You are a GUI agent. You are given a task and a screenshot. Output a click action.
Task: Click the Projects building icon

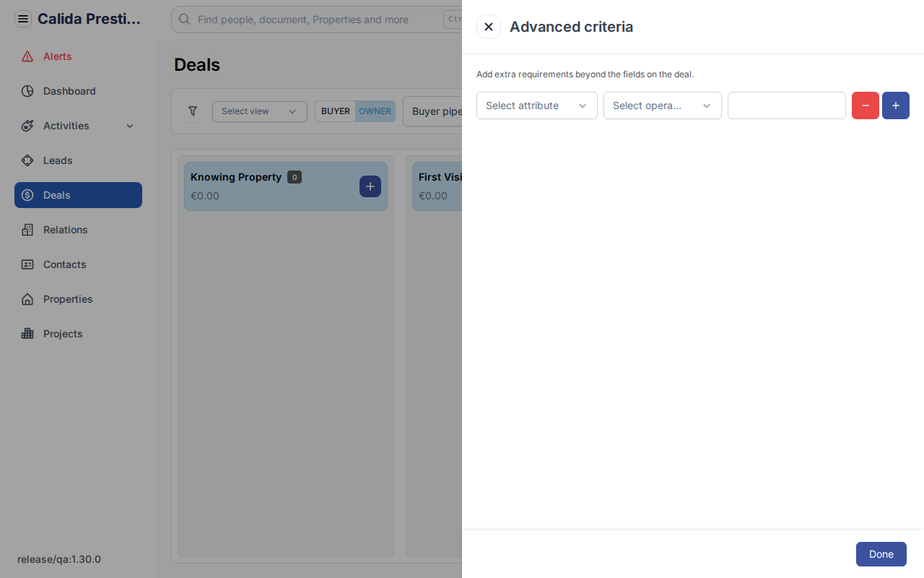(x=27, y=334)
